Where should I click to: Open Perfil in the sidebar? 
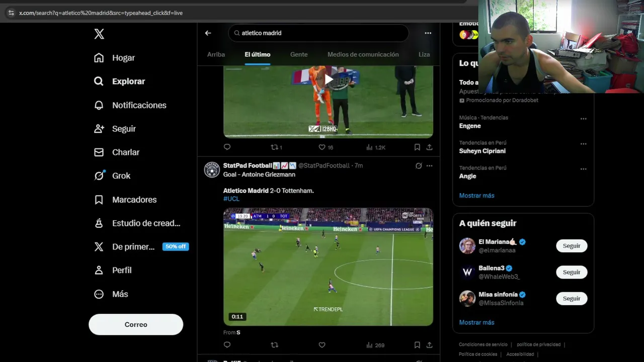click(113, 270)
